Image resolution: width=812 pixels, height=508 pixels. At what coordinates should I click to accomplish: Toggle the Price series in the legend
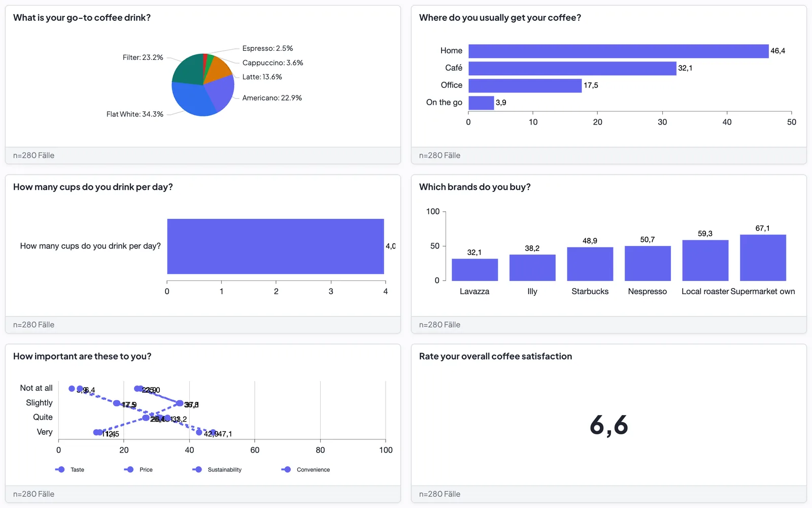(139, 469)
